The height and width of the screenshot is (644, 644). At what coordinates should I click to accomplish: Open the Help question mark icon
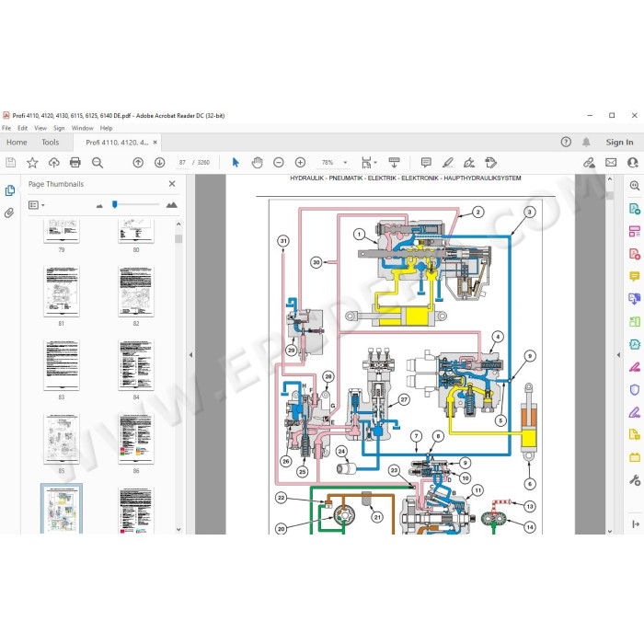(x=566, y=142)
